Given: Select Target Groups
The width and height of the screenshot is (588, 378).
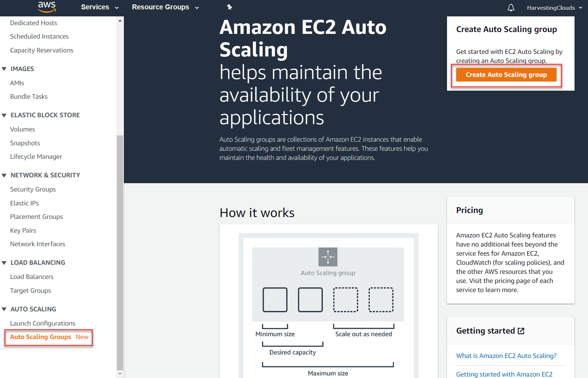Looking at the screenshot, I should click(31, 291).
